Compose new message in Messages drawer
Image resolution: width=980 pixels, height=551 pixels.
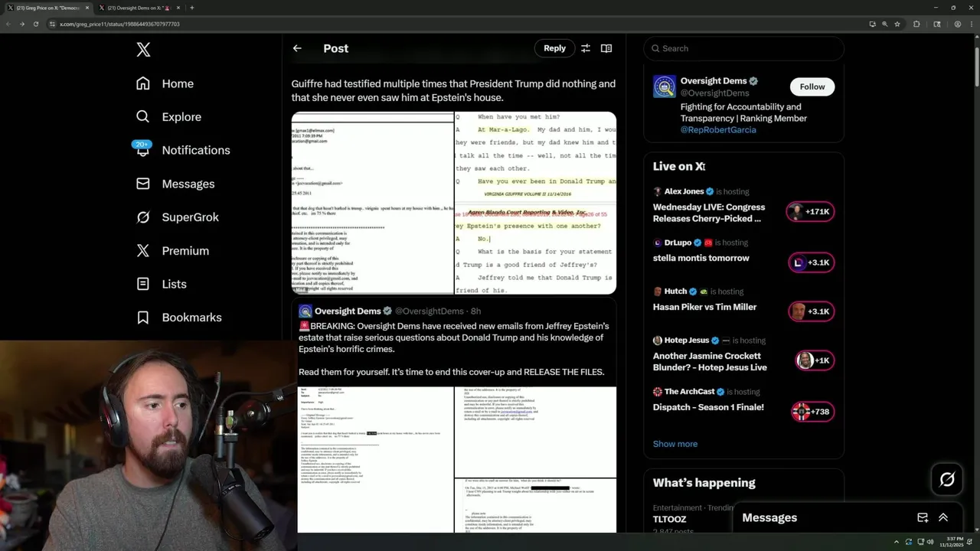[x=923, y=517]
